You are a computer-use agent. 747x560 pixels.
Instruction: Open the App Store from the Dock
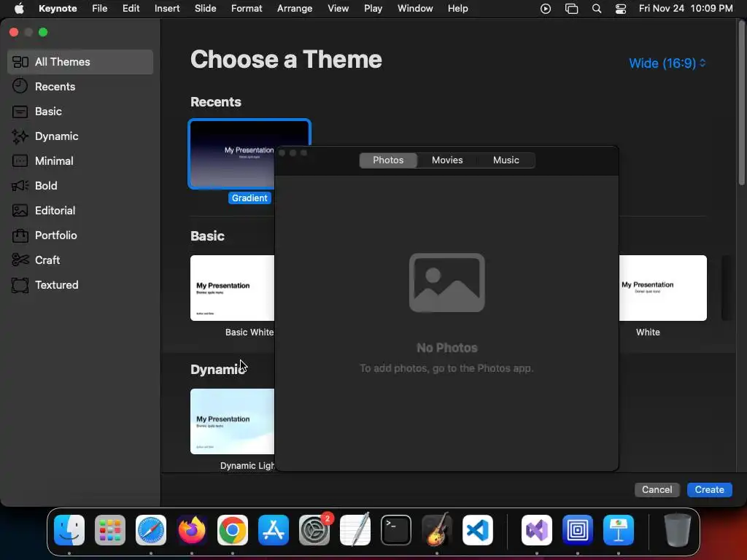click(274, 530)
